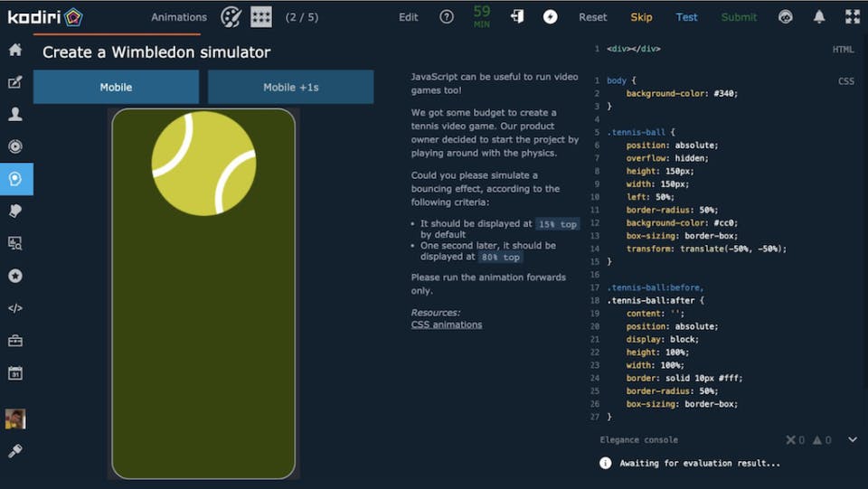Screen dimensions: 868x489
Task: Click the circular play target sidebar icon
Action: pyautogui.click(x=15, y=146)
